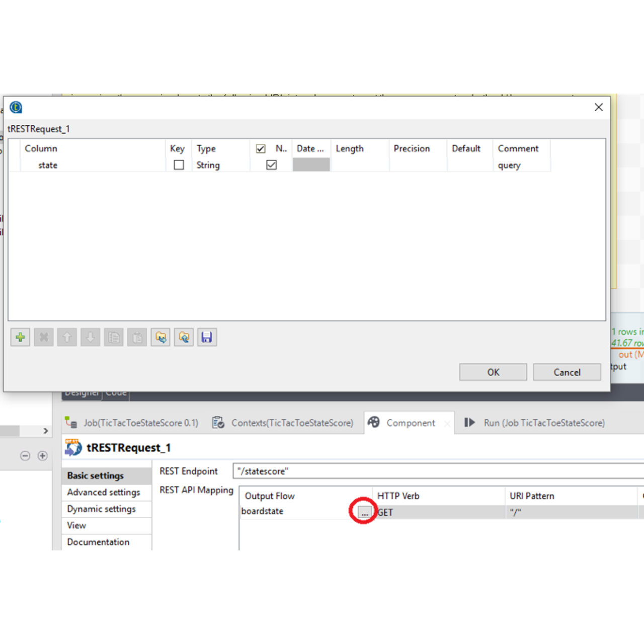The image size is (644, 644).
Task: Open the Advanced settings section
Action: point(103,492)
